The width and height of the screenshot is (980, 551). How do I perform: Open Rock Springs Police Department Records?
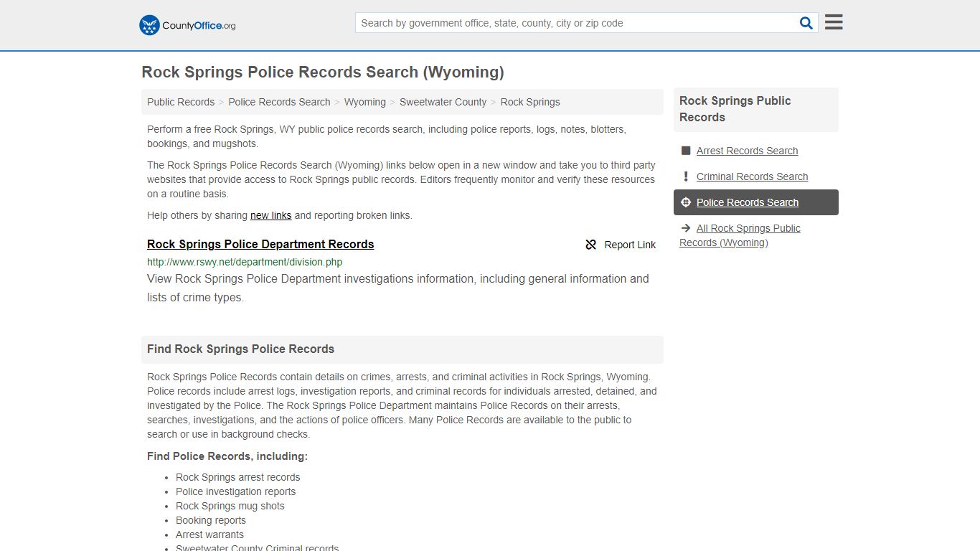260,244
